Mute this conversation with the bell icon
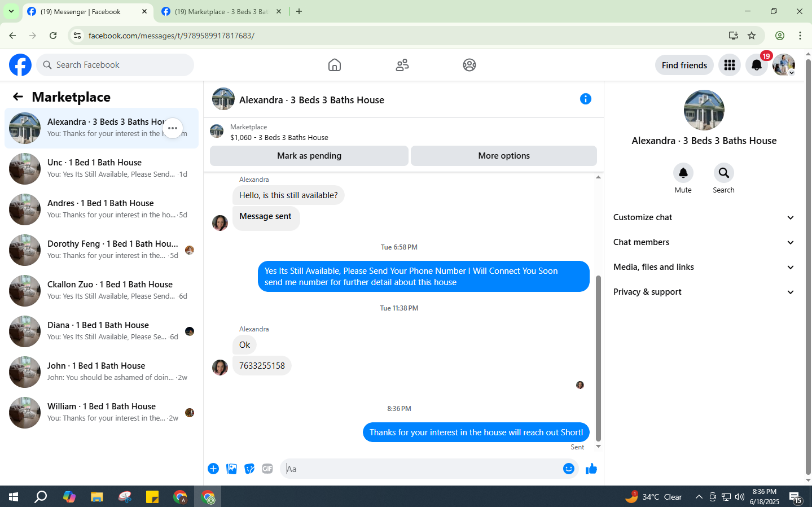 683,173
